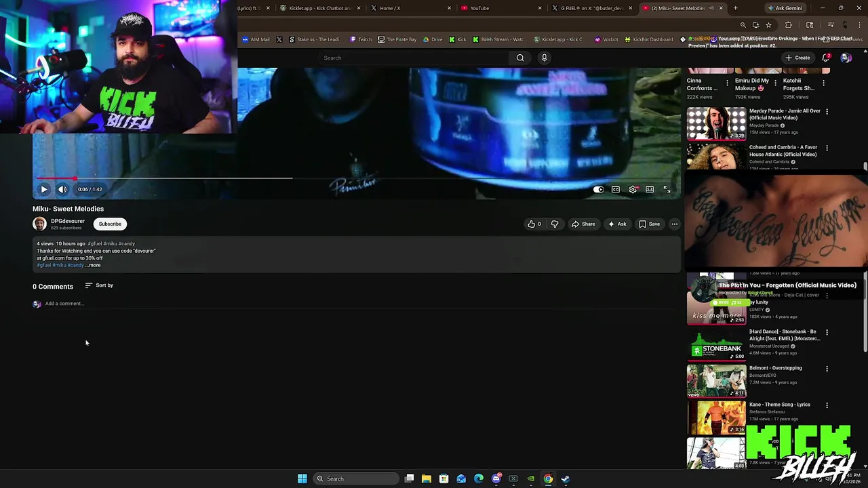Click the Ask button below the video

pos(617,224)
